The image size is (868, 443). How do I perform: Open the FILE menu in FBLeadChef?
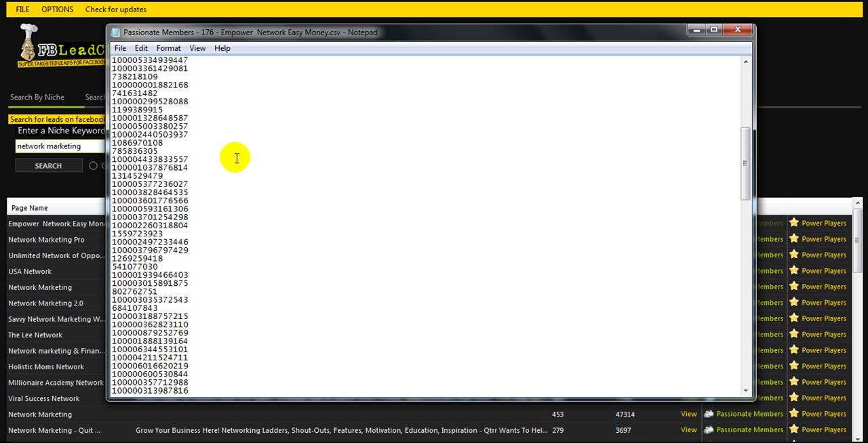coord(22,9)
